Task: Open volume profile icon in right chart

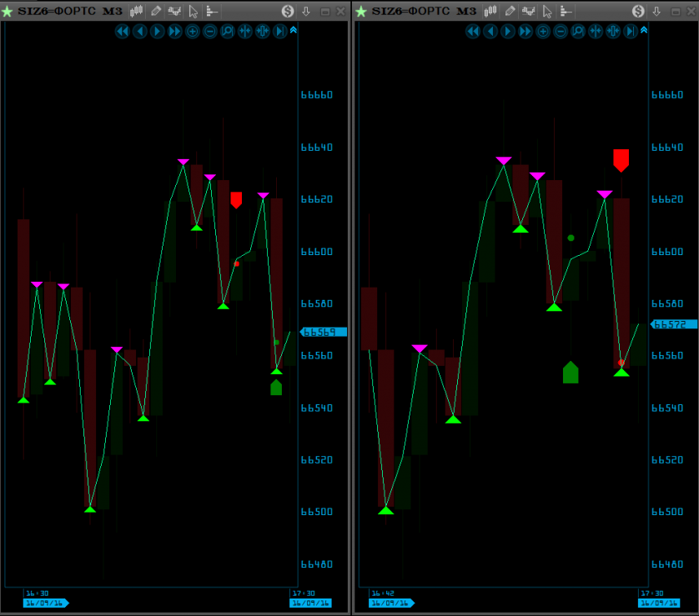Action: 565,11
